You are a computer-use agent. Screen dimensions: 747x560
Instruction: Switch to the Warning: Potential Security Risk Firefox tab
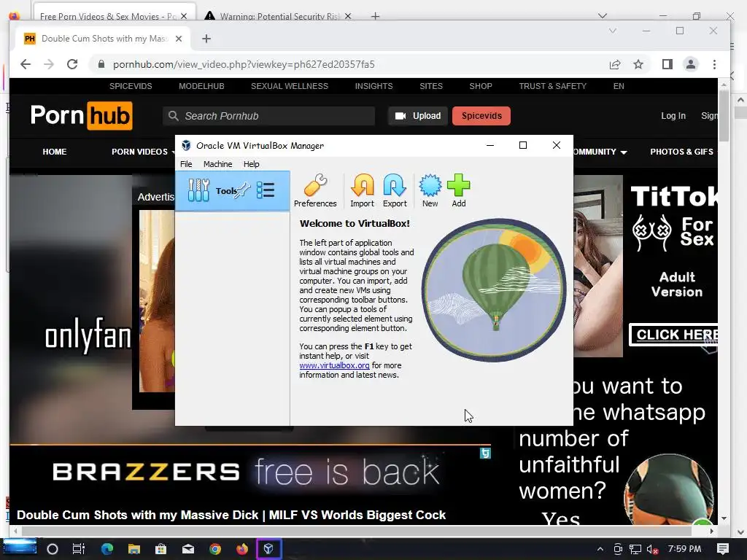tap(279, 16)
